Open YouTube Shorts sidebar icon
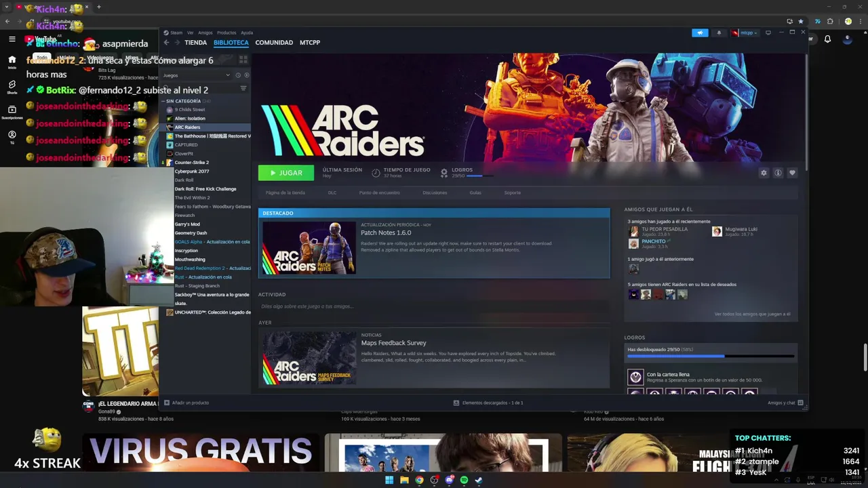 coord(12,87)
